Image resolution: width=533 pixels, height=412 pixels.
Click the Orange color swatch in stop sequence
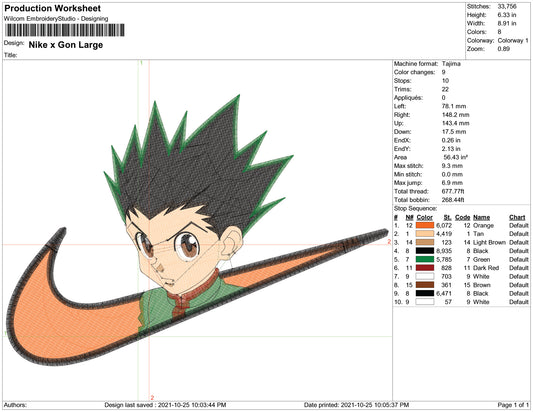click(425, 225)
